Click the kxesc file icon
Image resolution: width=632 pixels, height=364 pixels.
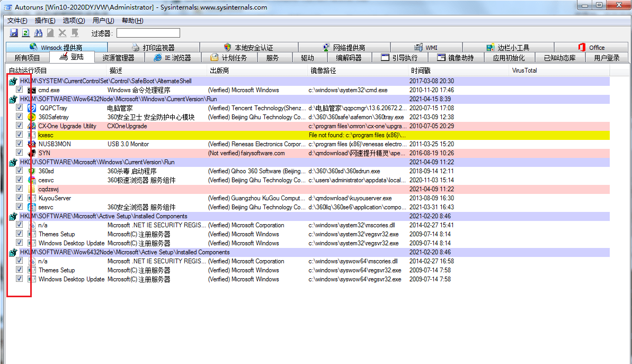click(x=32, y=135)
